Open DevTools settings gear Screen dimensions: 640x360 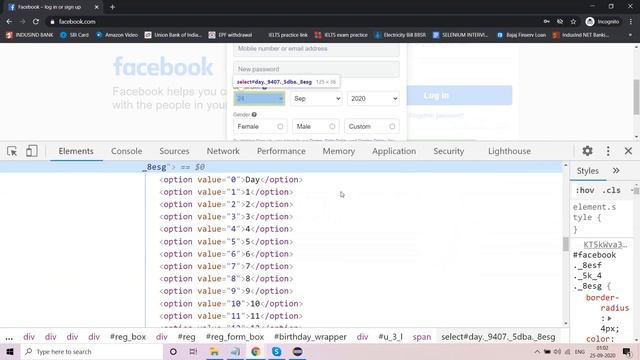pos(587,151)
